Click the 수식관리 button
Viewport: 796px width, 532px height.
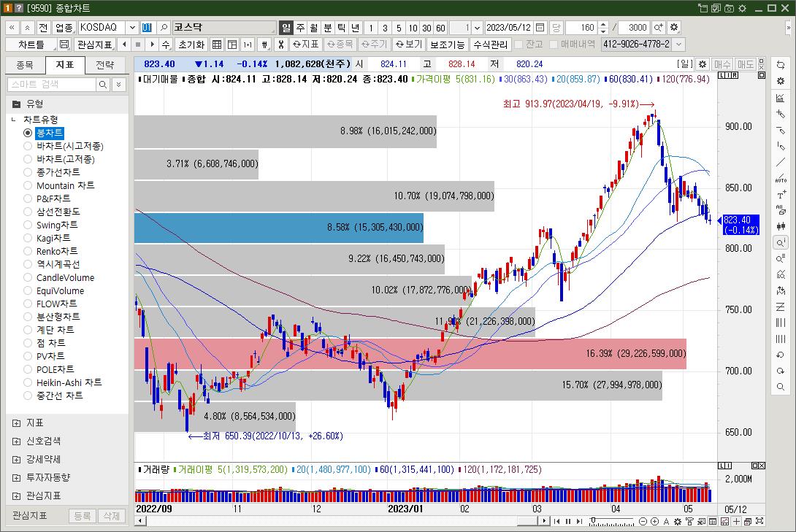coord(491,45)
